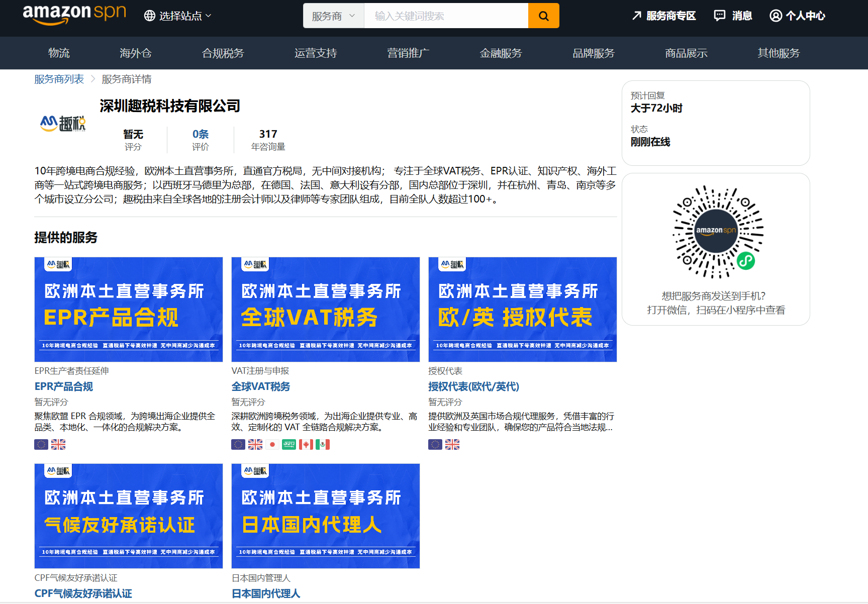Image resolution: width=868 pixels, height=604 pixels.
Task: Select the 商品展示 navigation menu
Action: click(686, 53)
